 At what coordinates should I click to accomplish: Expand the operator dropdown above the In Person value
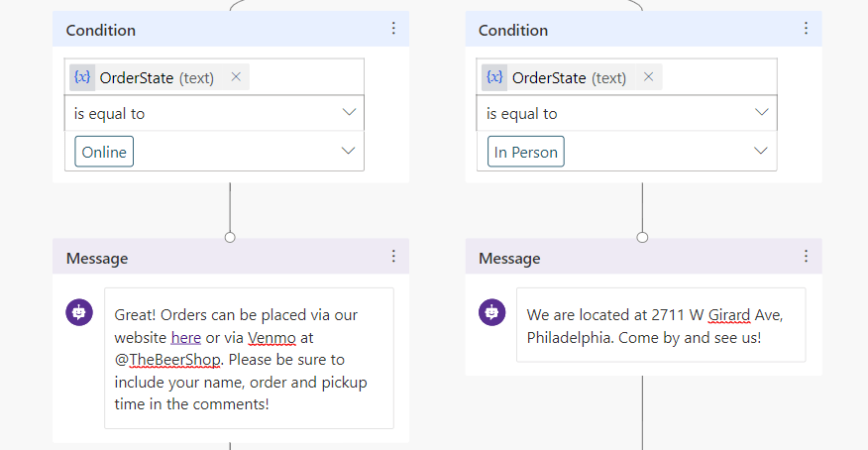pyautogui.click(x=761, y=113)
